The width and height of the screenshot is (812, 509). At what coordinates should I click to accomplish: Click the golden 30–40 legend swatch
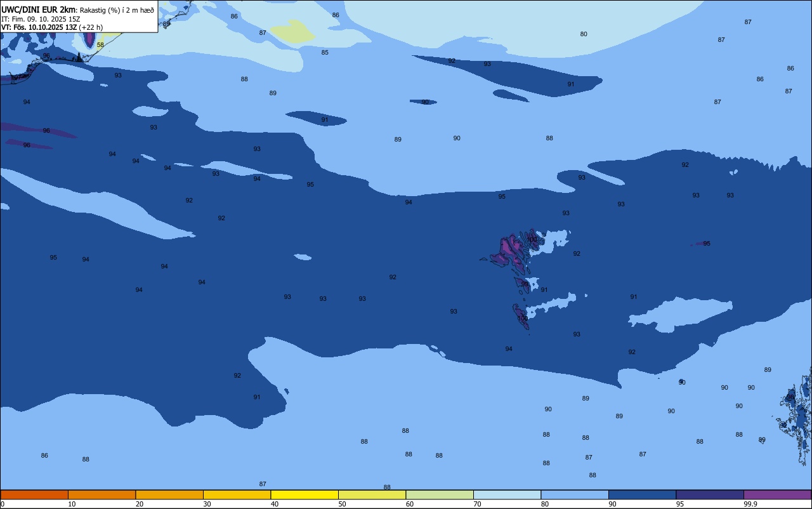pyautogui.click(x=237, y=494)
